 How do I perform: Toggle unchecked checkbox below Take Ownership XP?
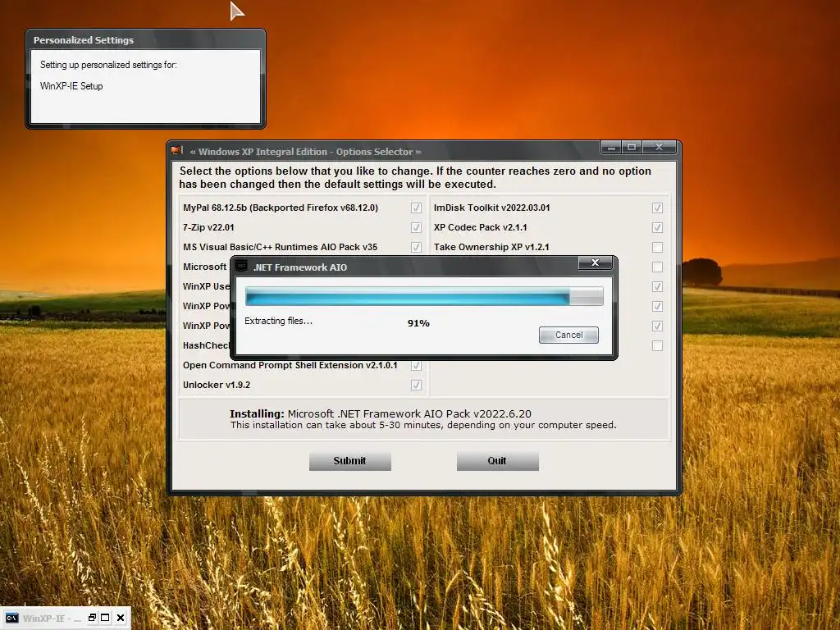[x=657, y=267]
